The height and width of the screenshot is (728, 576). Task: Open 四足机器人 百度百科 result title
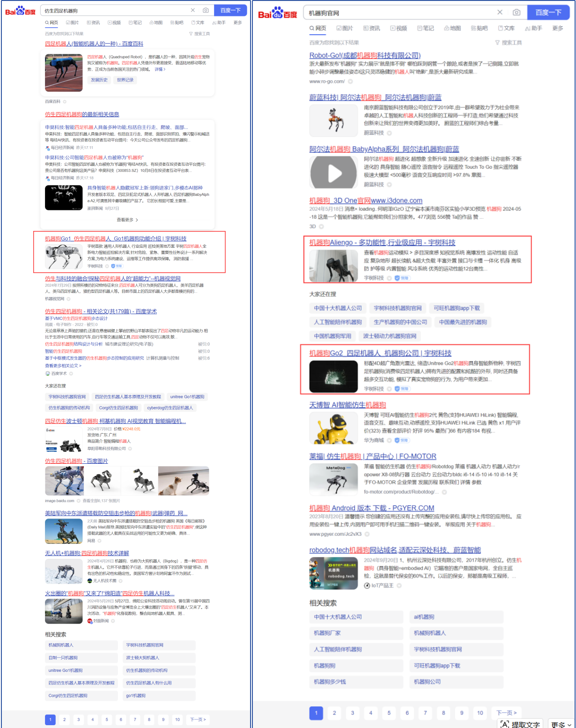pos(94,44)
